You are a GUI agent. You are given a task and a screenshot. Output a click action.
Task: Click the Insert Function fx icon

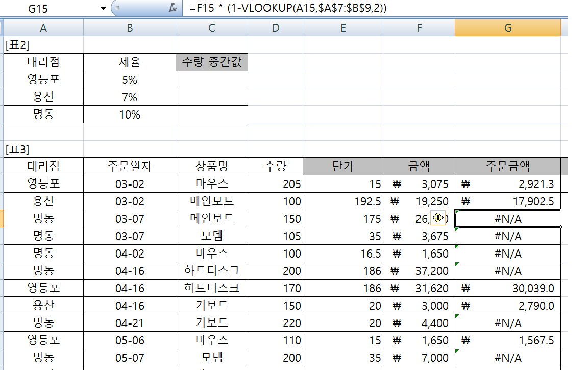[173, 8]
